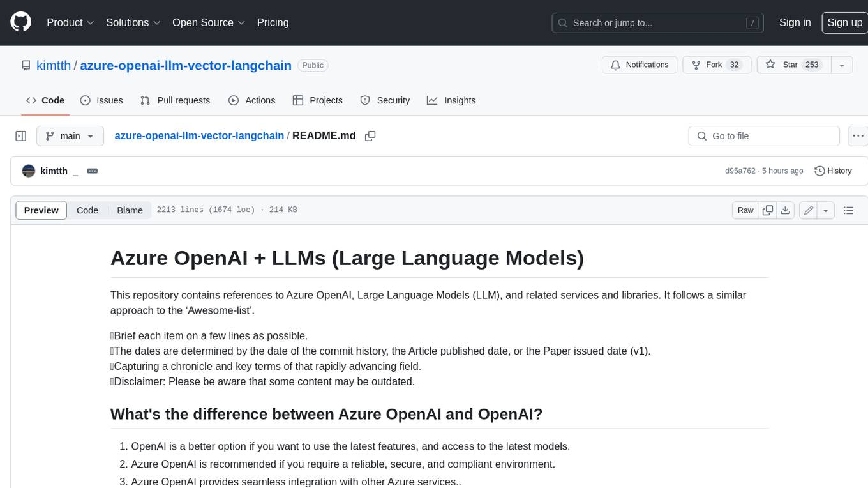Open the Raw file view
The height and width of the screenshot is (488, 868).
[745, 210]
